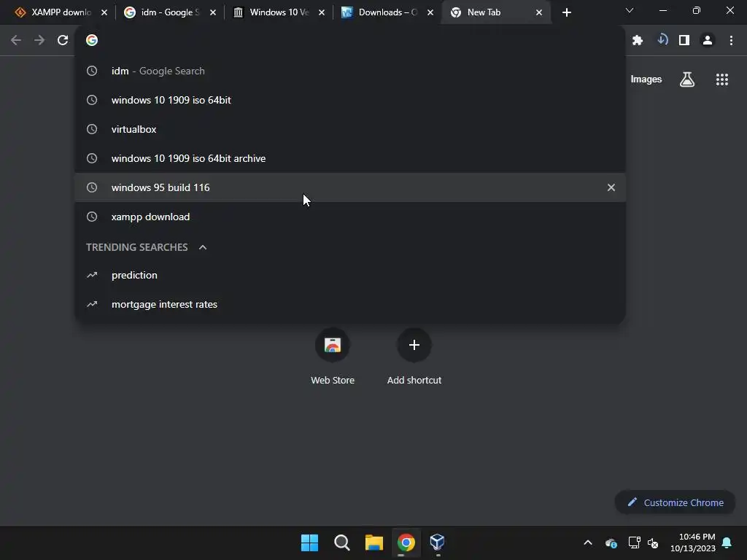Close the Windows 10 Ve tab
This screenshot has height=560, width=747.
click(322, 12)
